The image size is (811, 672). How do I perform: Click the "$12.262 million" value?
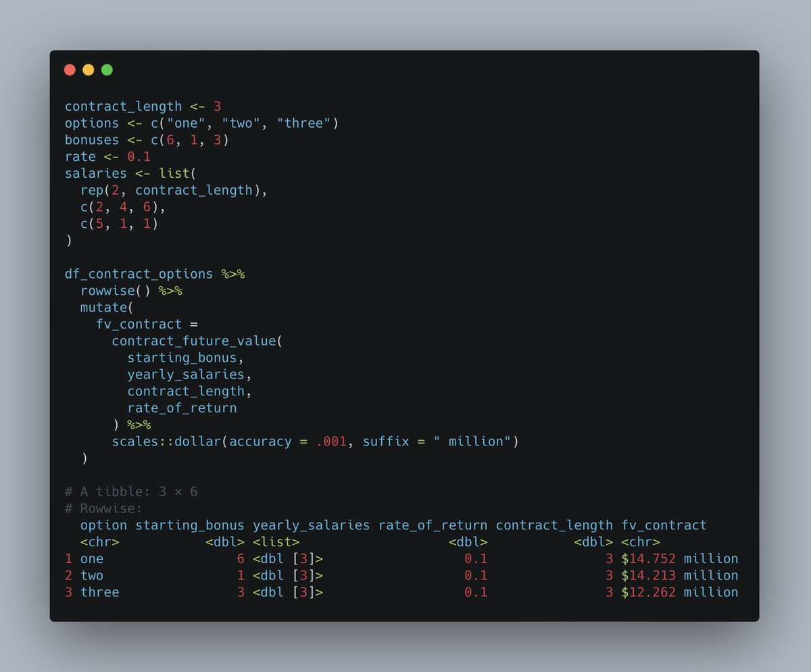click(x=680, y=592)
